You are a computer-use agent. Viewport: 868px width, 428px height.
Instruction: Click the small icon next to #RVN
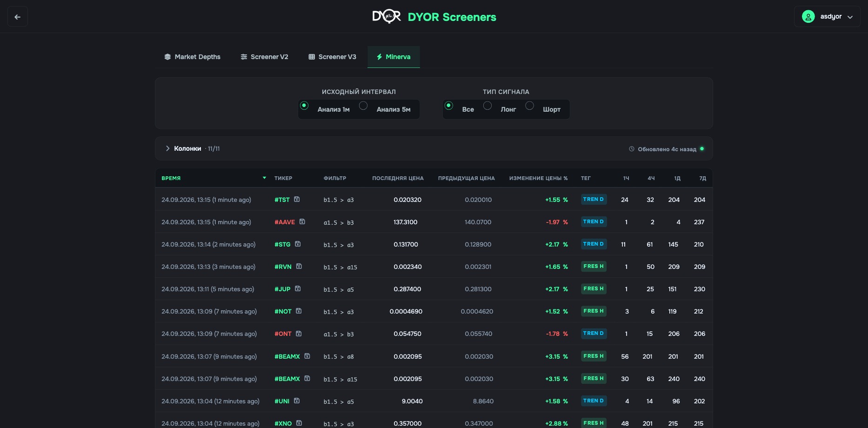(x=299, y=266)
